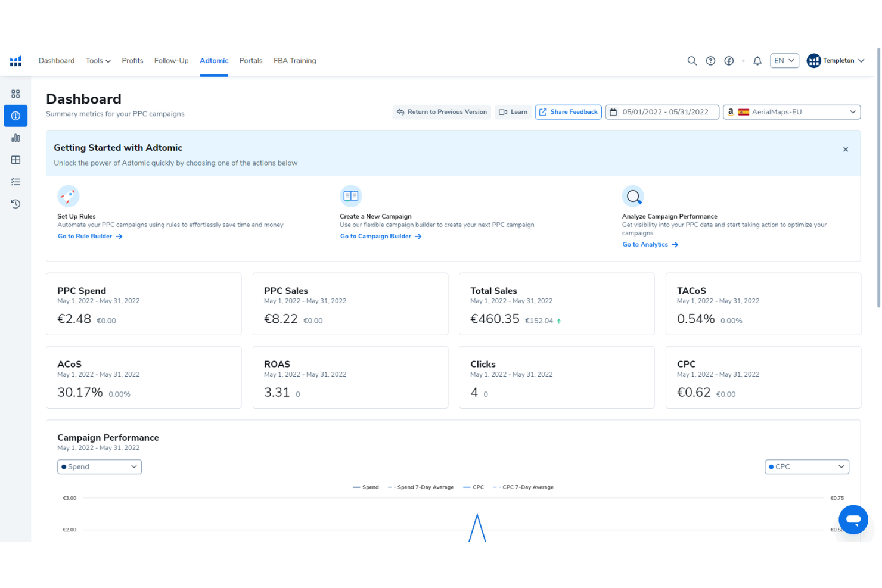Click the Analyze Campaign Performance magnifier icon
Screen dimensions: 882x588
633,196
